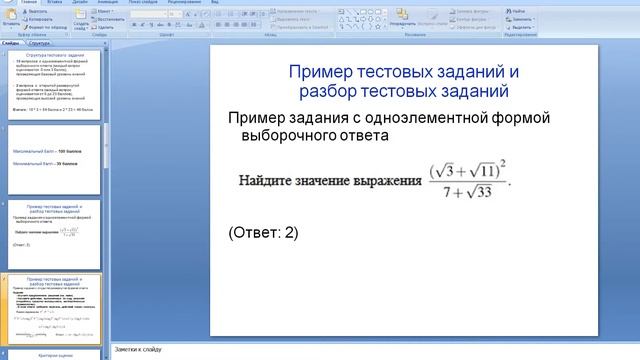Click Increase Indent icon in Paragraph group
The height and width of the screenshot is (360, 640).
[x=253, y=14]
